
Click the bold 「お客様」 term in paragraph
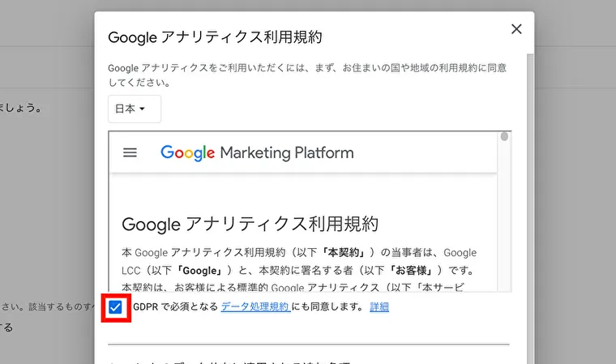tap(411, 271)
